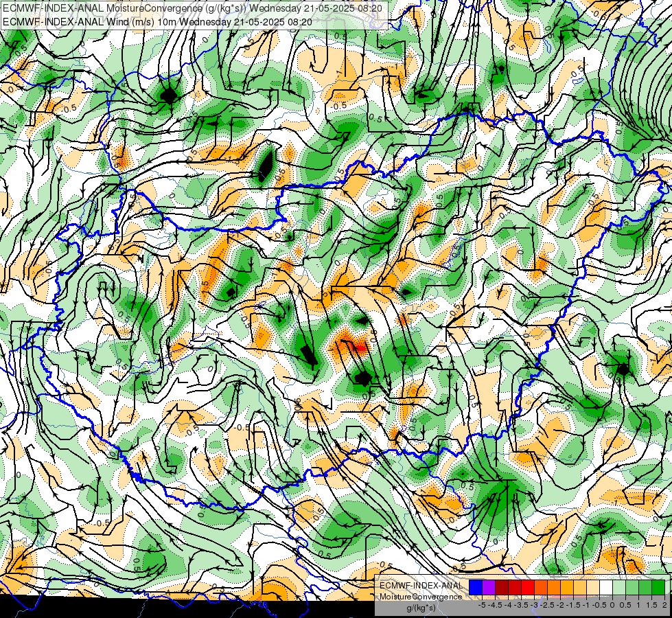
Task: Click the dark red swatch between -4.5 and -4
Action: click(x=502, y=587)
